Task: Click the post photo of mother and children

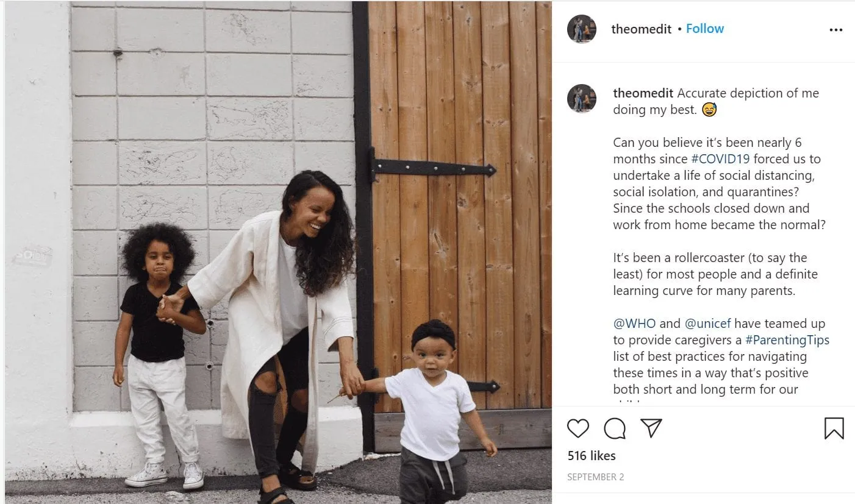Action: pyautogui.click(x=278, y=252)
